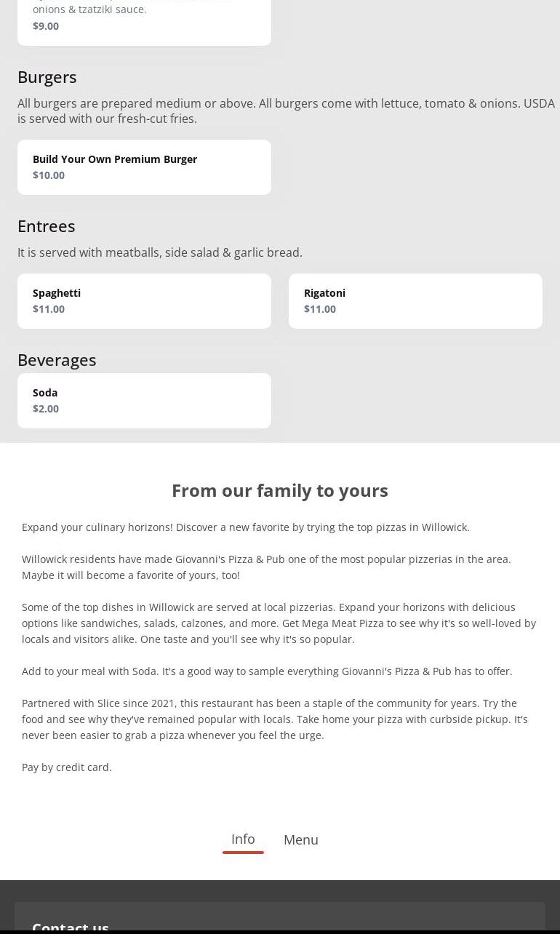The width and height of the screenshot is (560, 934).
Task: Click the "From our family to yours" heading
Action: coord(280,490)
